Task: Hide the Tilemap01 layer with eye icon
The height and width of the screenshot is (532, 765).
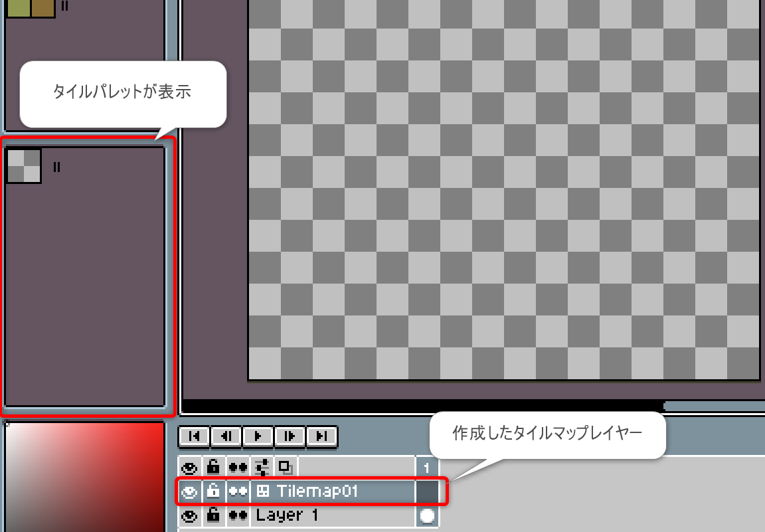Action: coord(190,491)
